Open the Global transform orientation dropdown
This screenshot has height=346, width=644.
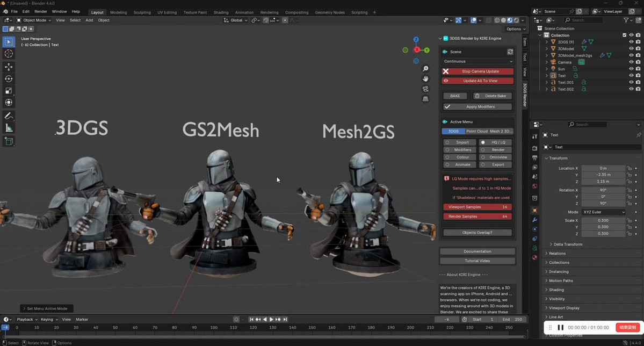[236, 20]
